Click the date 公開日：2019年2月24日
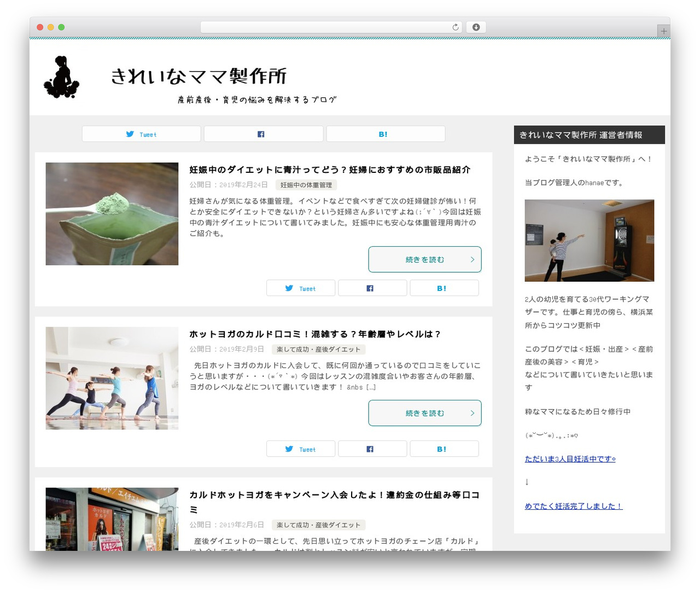This screenshot has height=593, width=700. pos(229,185)
